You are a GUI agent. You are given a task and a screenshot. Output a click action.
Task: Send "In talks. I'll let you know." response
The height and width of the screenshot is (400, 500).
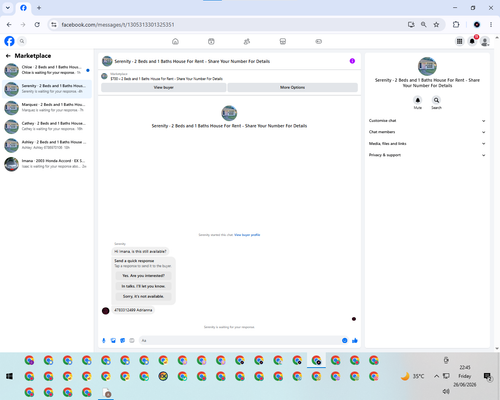tap(143, 286)
